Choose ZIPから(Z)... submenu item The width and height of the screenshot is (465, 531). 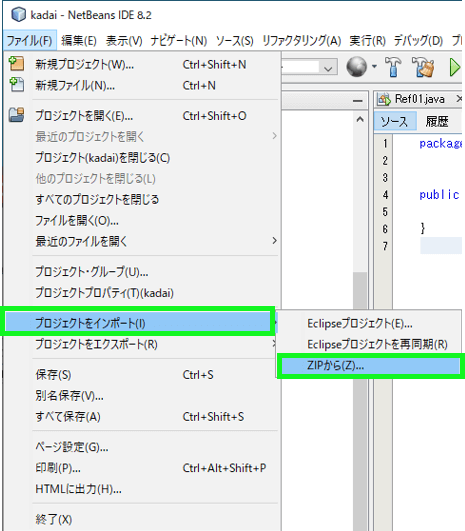click(x=371, y=366)
